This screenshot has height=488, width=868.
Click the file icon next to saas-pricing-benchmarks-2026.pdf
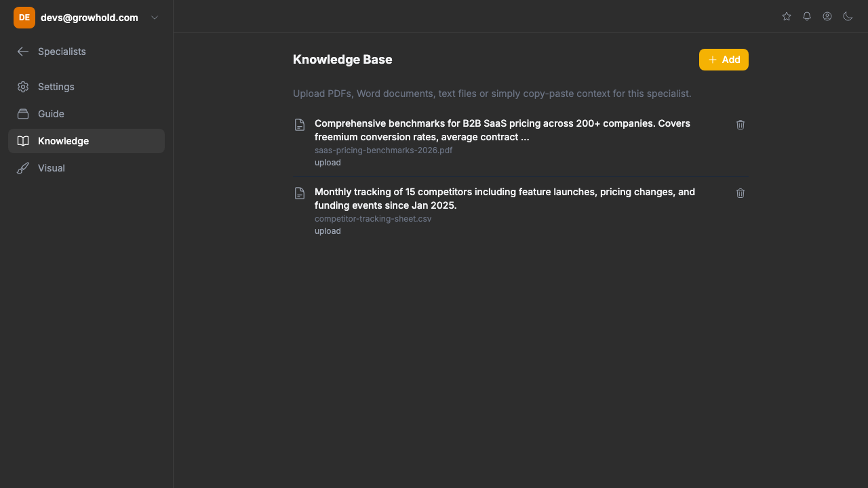(300, 125)
